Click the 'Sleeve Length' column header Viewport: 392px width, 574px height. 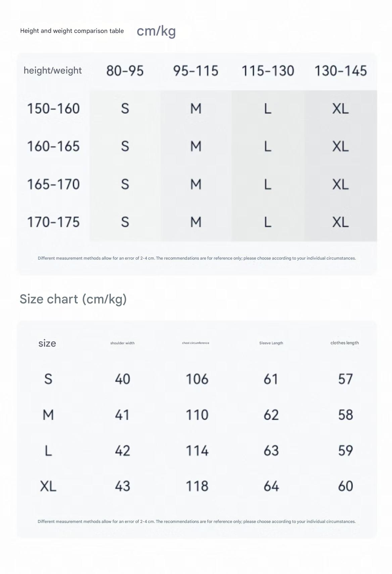(x=271, y=343)
